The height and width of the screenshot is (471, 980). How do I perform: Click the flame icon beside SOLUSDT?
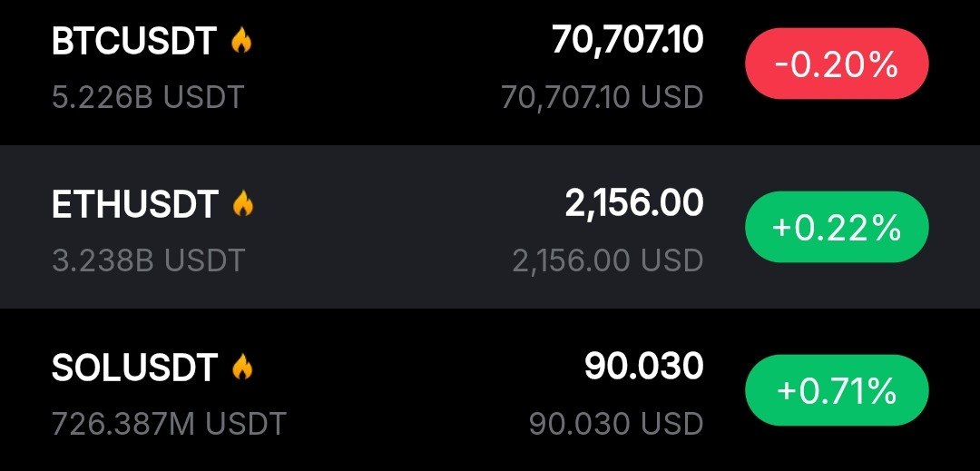click(241, 368)
